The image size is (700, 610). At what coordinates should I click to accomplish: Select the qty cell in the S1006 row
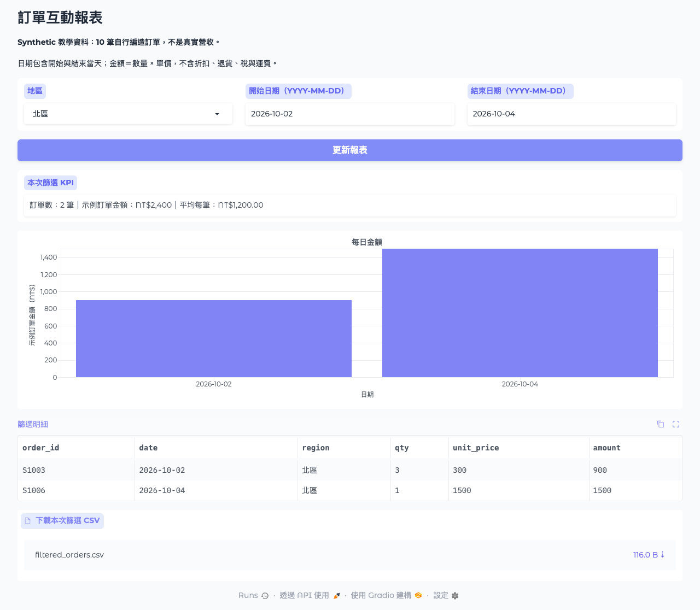point(419,490)
